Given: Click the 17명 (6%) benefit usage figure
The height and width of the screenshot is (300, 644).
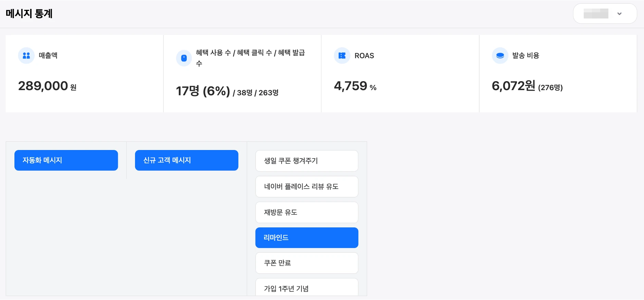Looking at the screenshot, I should coord(203,91).
